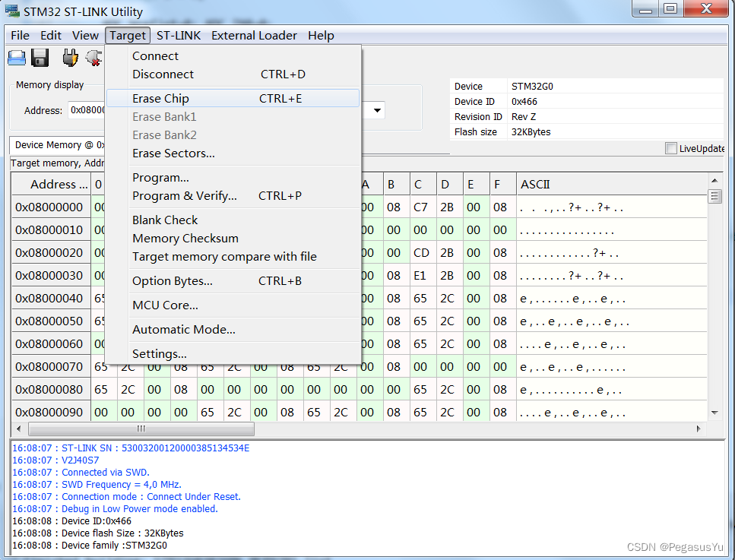The height and width of the screenshot is (560, 735).
Task: Click column header F
Action: [503, 185]
